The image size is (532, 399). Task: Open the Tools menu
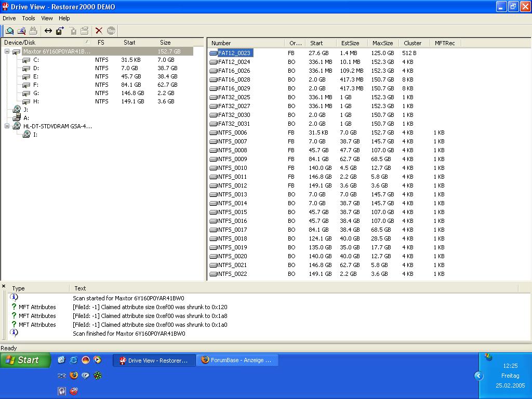(x=29, y=18)
